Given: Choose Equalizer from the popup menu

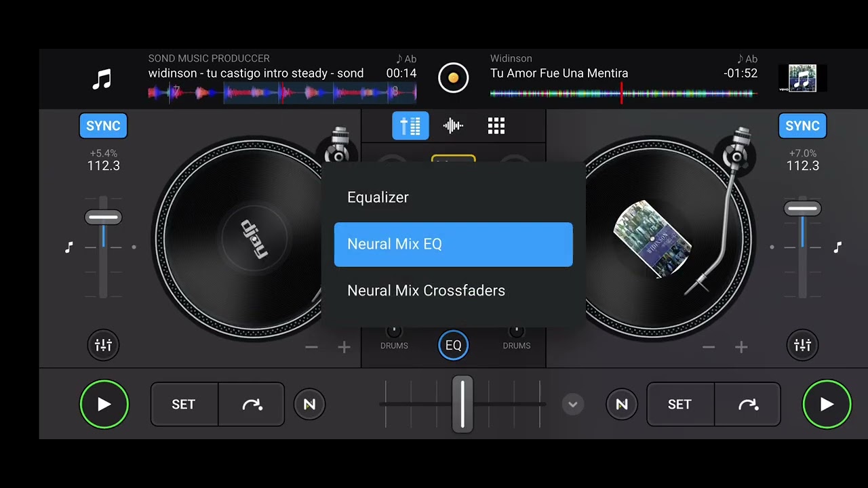Looking at the screenshot, I should point(453,197).
